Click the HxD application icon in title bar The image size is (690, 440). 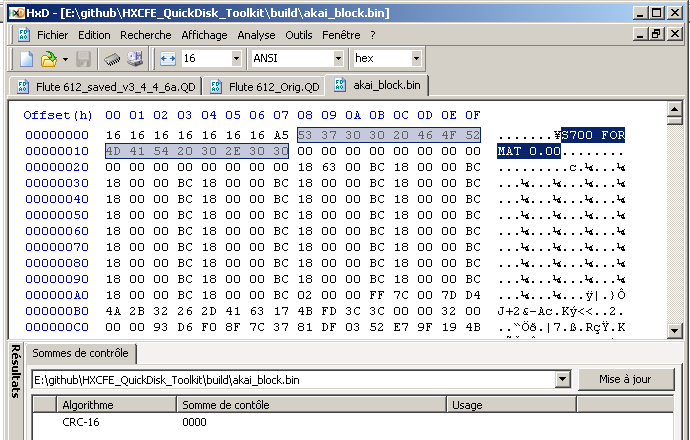[x=16, y=13]
